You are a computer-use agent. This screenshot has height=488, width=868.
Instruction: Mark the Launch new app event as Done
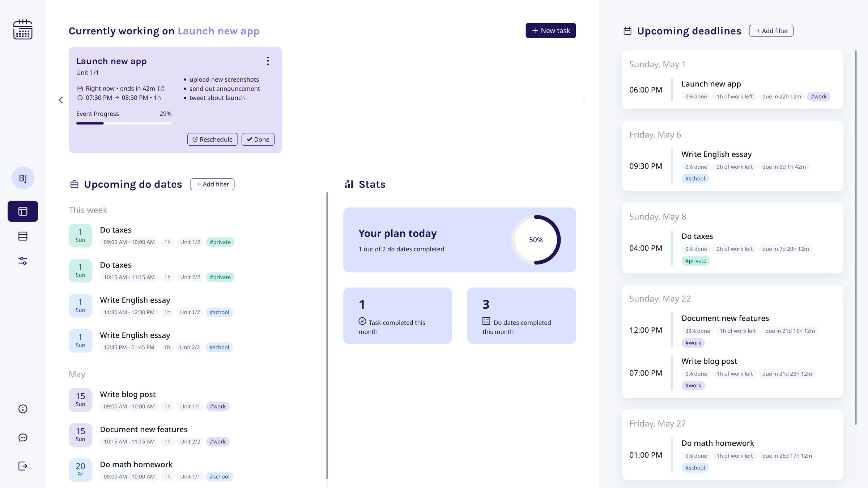point(258,139)
